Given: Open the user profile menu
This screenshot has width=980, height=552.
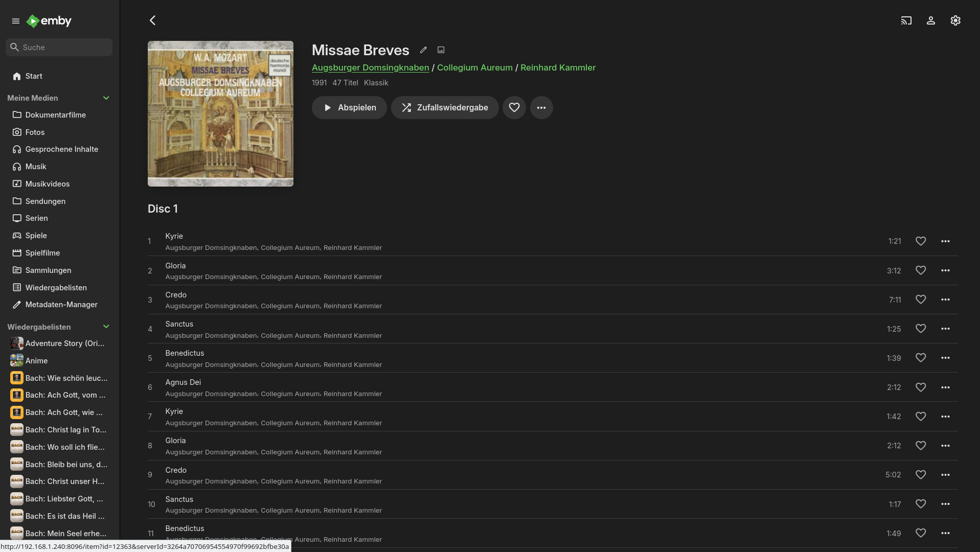Looking at the screenshot, I should coord(930,20).
